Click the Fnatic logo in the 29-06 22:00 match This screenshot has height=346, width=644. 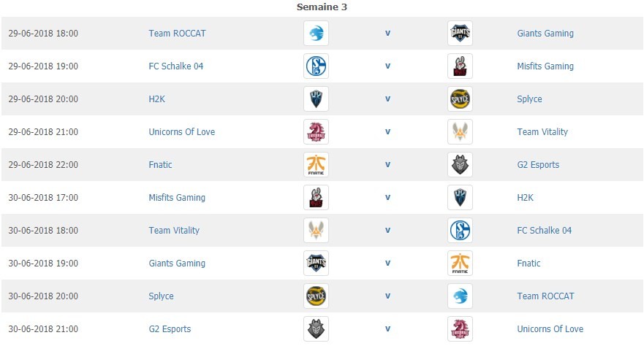pyautogui.click(x=316, y=164)
